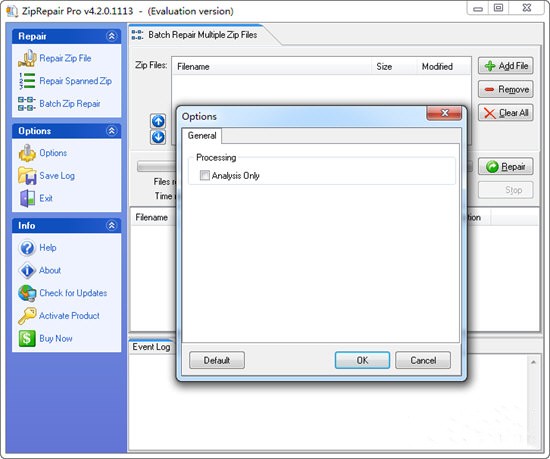Open the Buy Now link
This screenshot has width=550, height=459.
click(55, 339)
